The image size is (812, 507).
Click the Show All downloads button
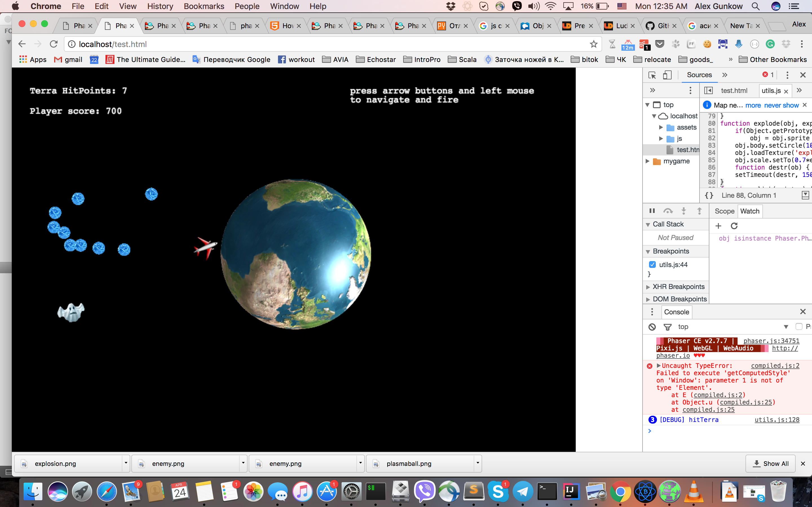[770, 464]
